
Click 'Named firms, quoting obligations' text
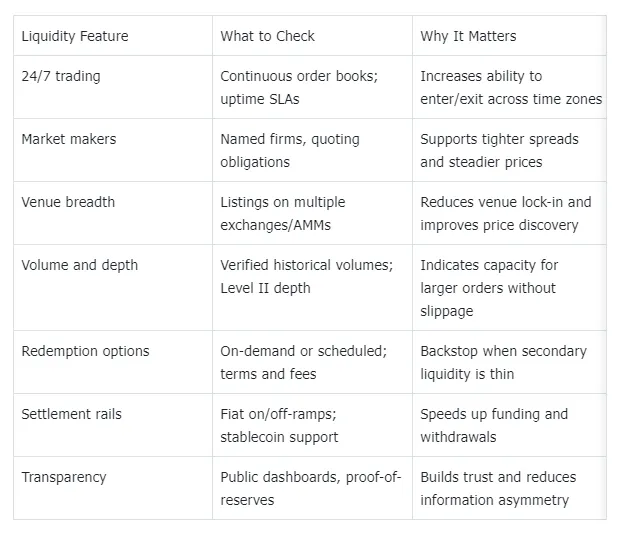[x=290, y=150]
